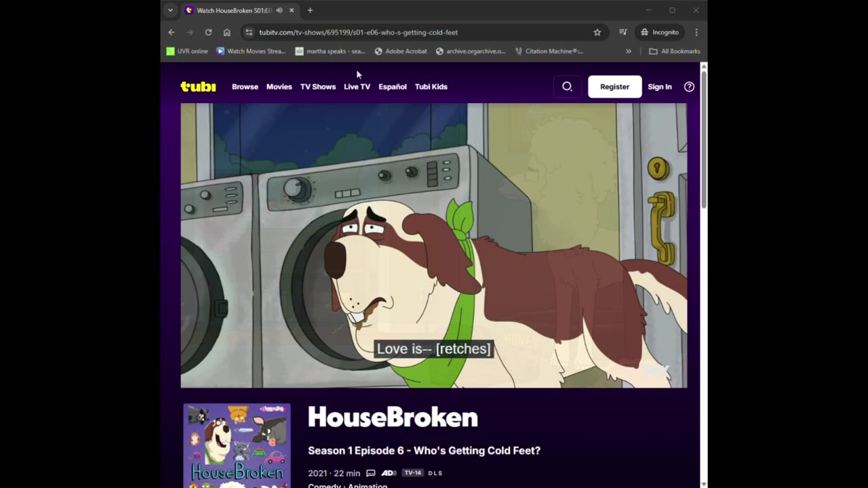The image size is (868, 488).
Task: Go to the Tubi home logo
Action: tap(198, 87)
